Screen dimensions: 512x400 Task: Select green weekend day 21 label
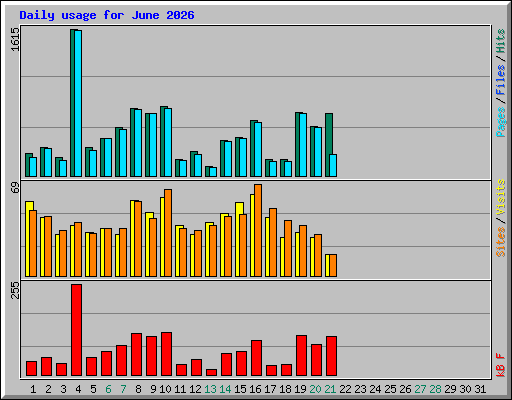tap(330, 389)
